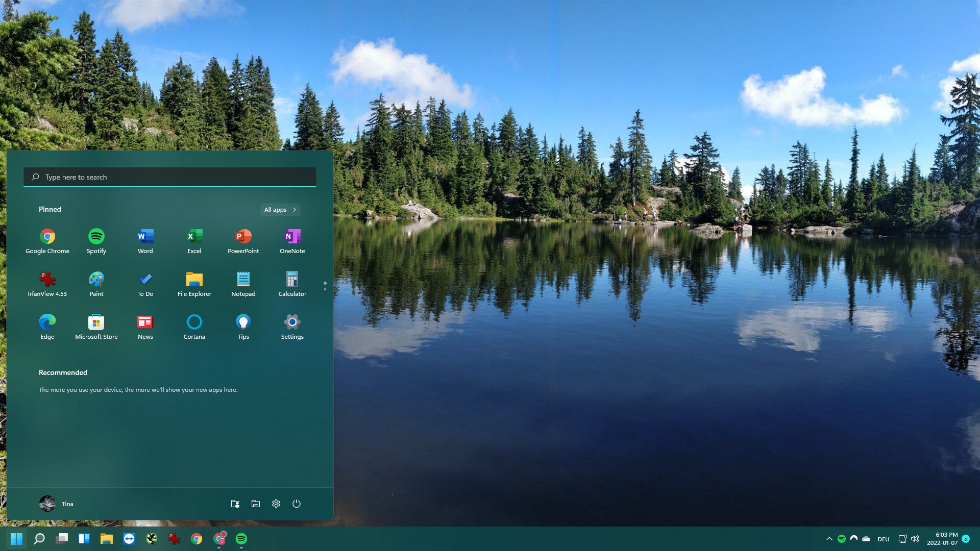Viewport: 980px width, 551px height.
Task: Expand system tray notification area
Action: (829, 539)
